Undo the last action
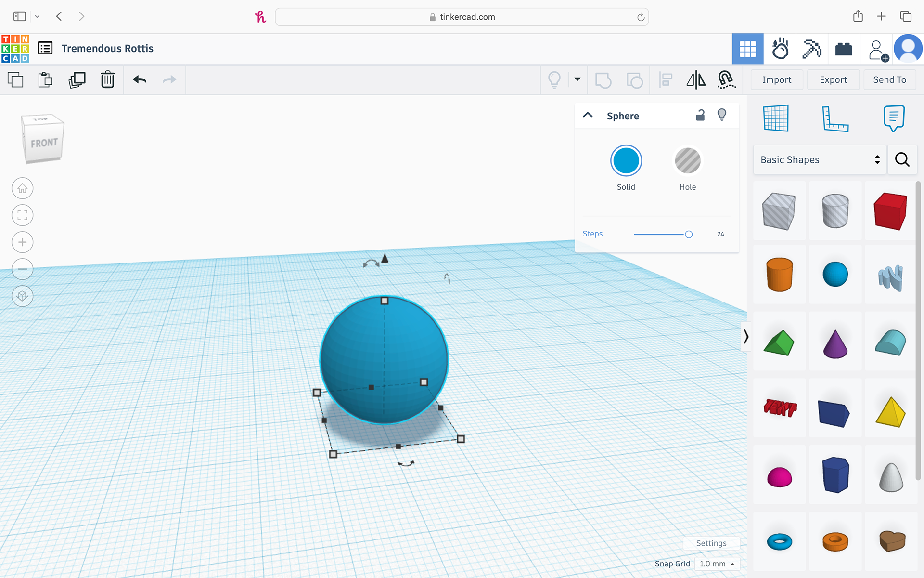This screenshot has height=578, width=924. point(140,79)
